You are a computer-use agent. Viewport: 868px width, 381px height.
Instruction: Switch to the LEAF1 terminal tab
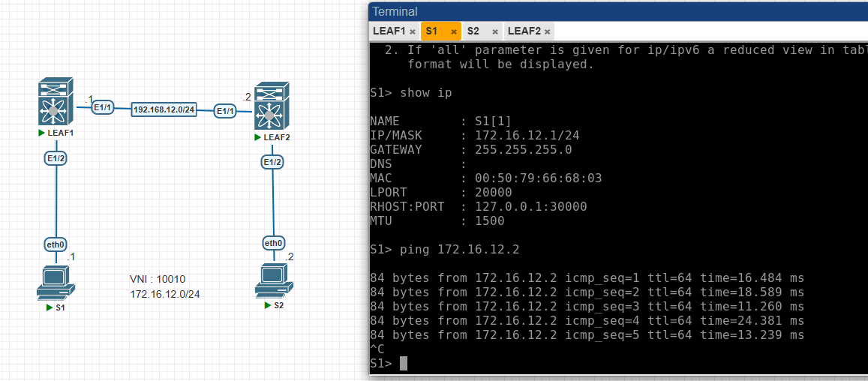pyautogui.click(x=389, y=31)
